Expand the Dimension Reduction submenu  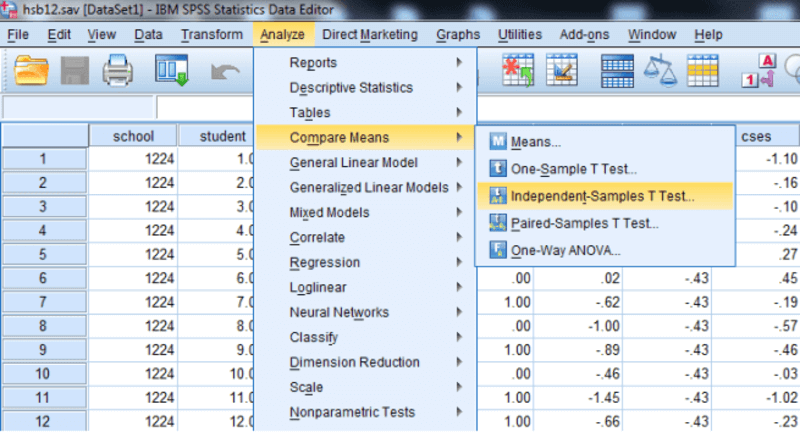366,362
